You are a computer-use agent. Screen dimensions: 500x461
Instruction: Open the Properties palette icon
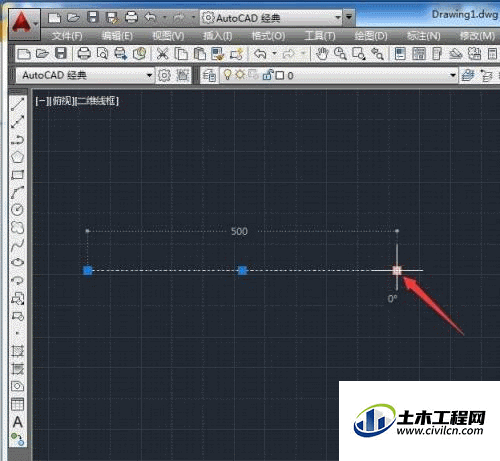click(x=400, y=54)
